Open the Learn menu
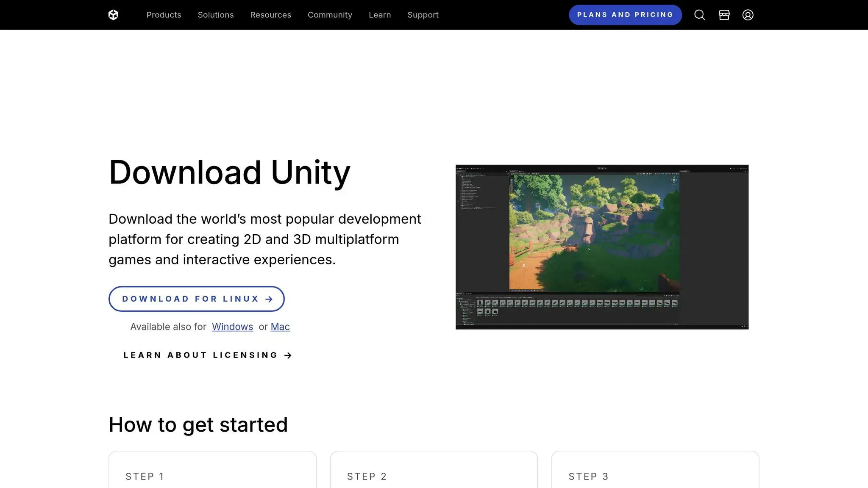Screen dimensions: 868x488 point(380,15)
